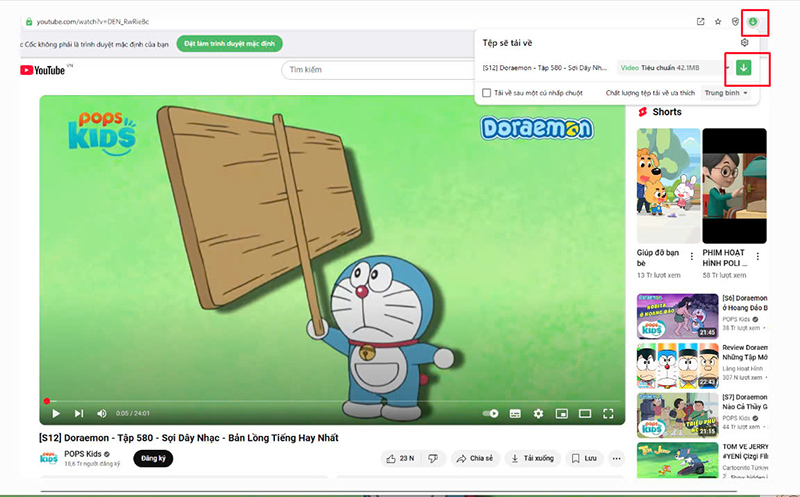Subscribe with the 'Đăng ký' button
The image size is (800, 497).
pos(154,458)
